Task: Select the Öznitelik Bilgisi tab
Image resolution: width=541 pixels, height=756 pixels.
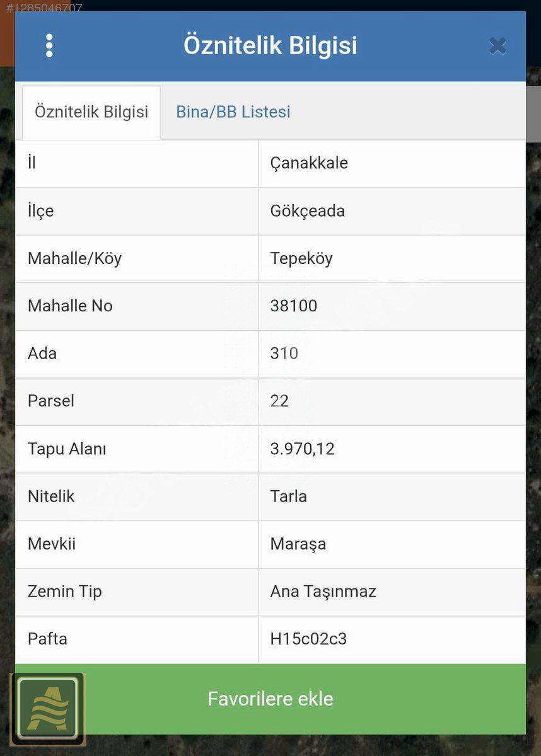Action: [91, 112]
